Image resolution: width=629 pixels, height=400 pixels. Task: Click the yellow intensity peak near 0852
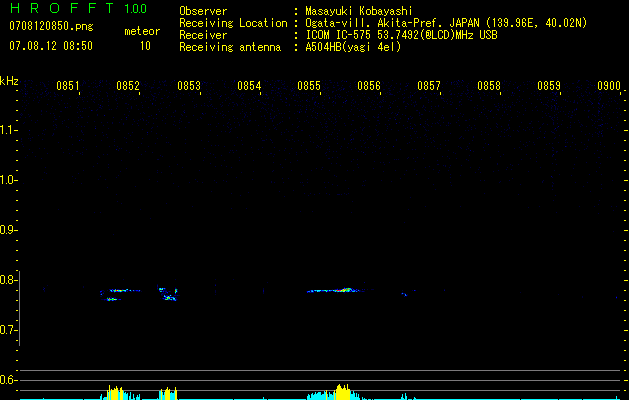click(115, 393)
